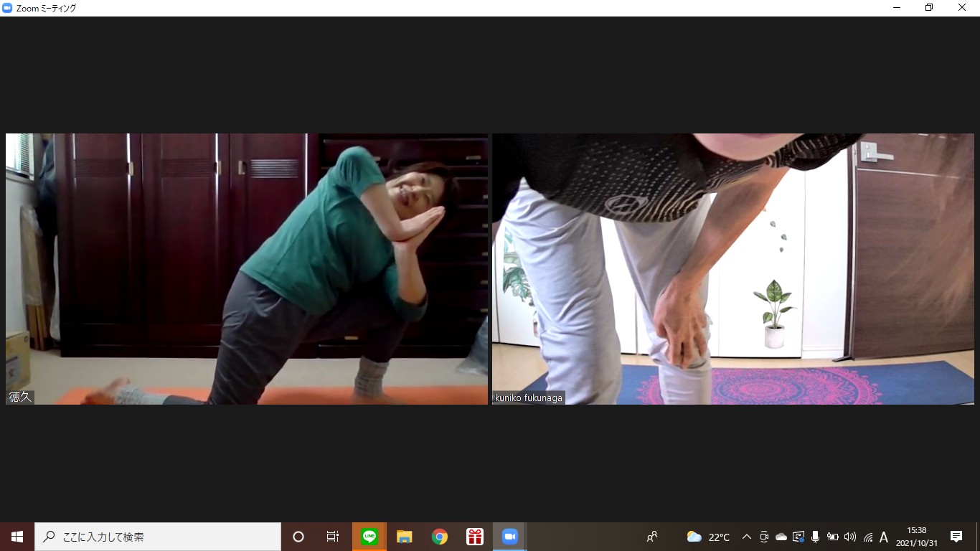Open the volume speaker icon
980x551 pixels.
click(x=850, y=537)
